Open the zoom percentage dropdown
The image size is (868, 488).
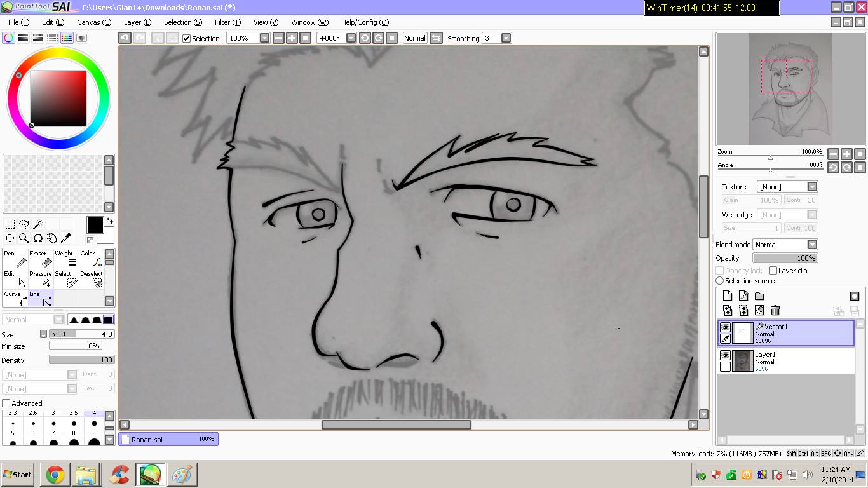tap(264, 38)
